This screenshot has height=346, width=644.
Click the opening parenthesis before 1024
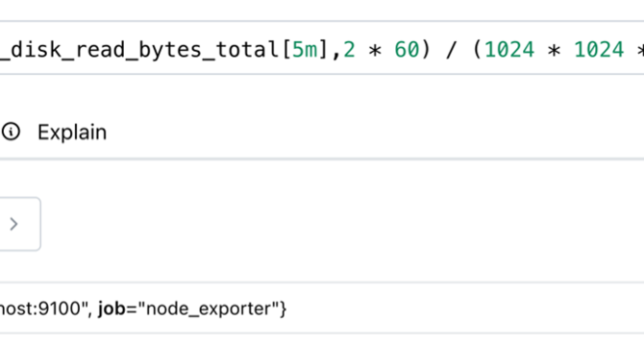tap(478, 50)
